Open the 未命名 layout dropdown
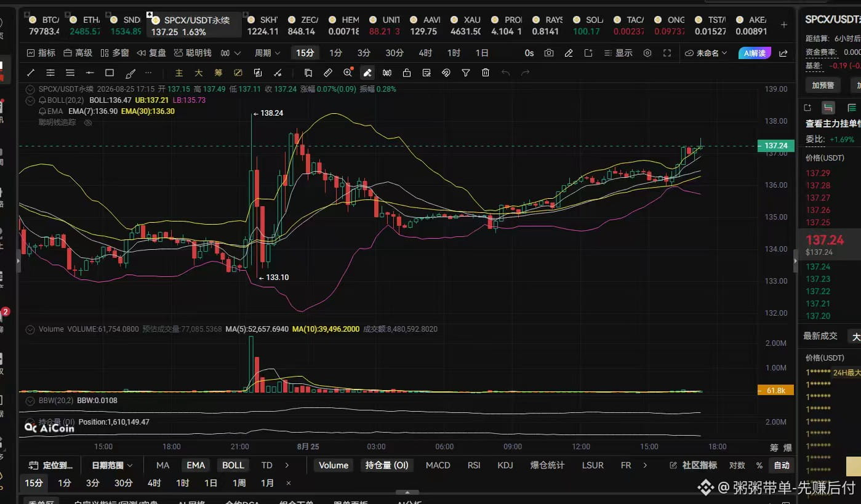 (x=706, y=53)
